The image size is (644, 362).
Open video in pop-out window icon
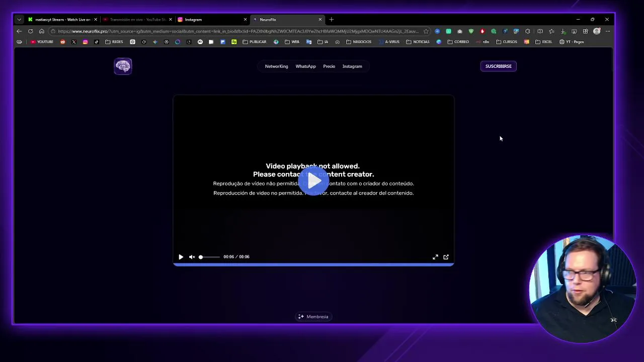446,257
